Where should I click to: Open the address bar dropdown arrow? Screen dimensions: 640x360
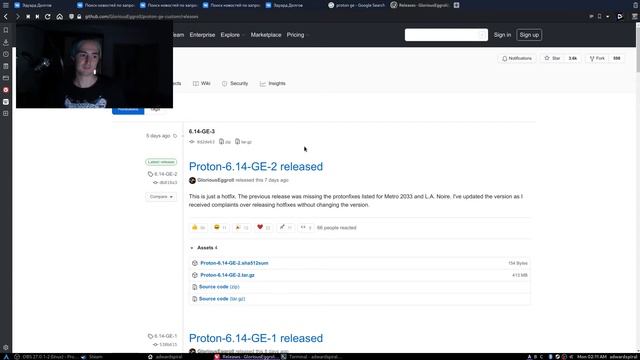(608, 17)
